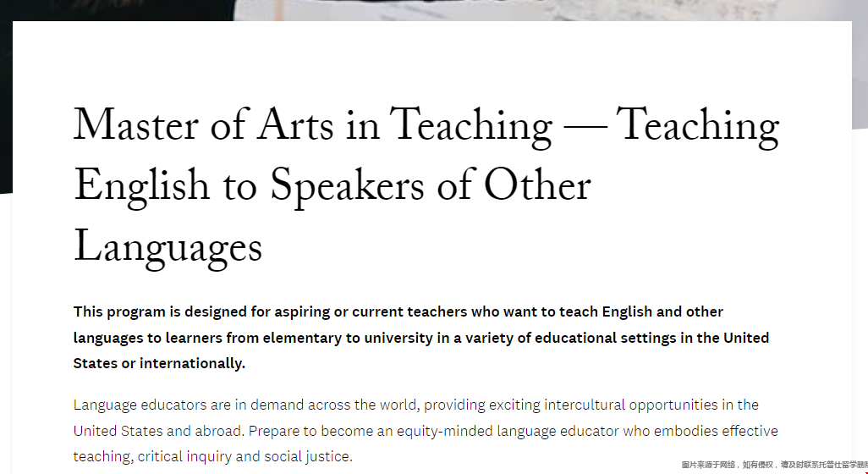This screenshot has height=474, width=868.
Task: Click the bold line starting "This program is designed"
Action: coord(398,311)
